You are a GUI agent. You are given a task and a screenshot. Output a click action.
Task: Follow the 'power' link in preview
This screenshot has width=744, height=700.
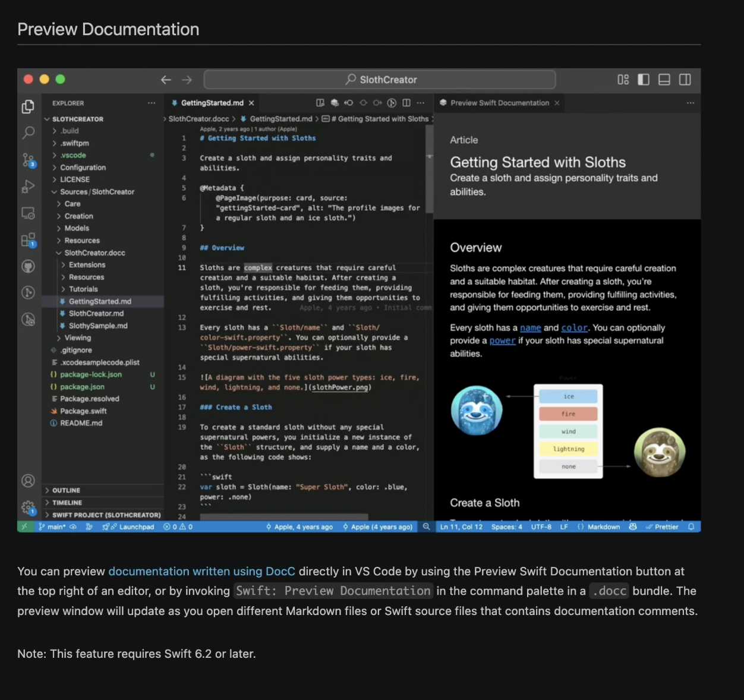502,340
